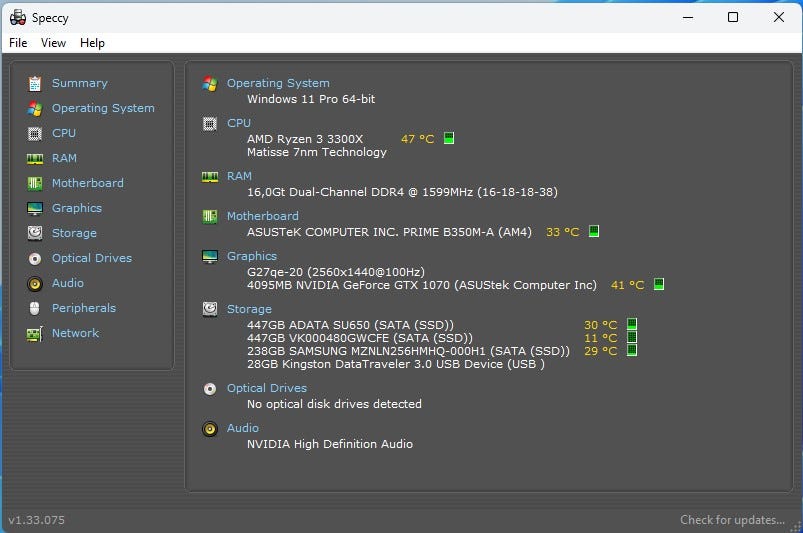Click the Graphics monitor icon in sidebar
This screenshot has width=803, height=533.
click(35, 208)
